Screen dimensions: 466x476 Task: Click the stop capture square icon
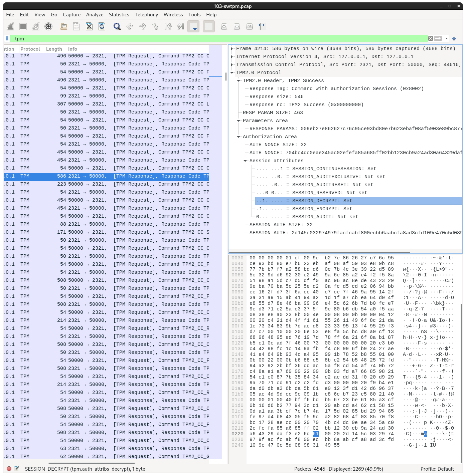23,26
